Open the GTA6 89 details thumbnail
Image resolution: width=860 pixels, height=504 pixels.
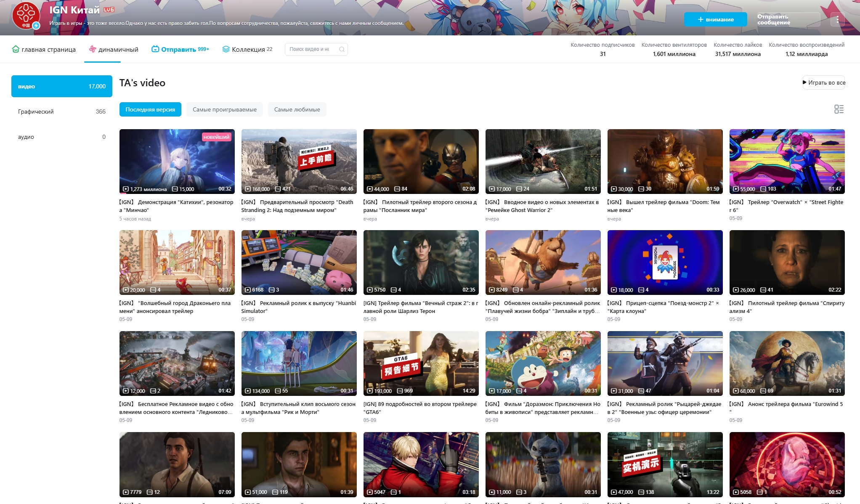pyautogui.click(x=421, y=363)
